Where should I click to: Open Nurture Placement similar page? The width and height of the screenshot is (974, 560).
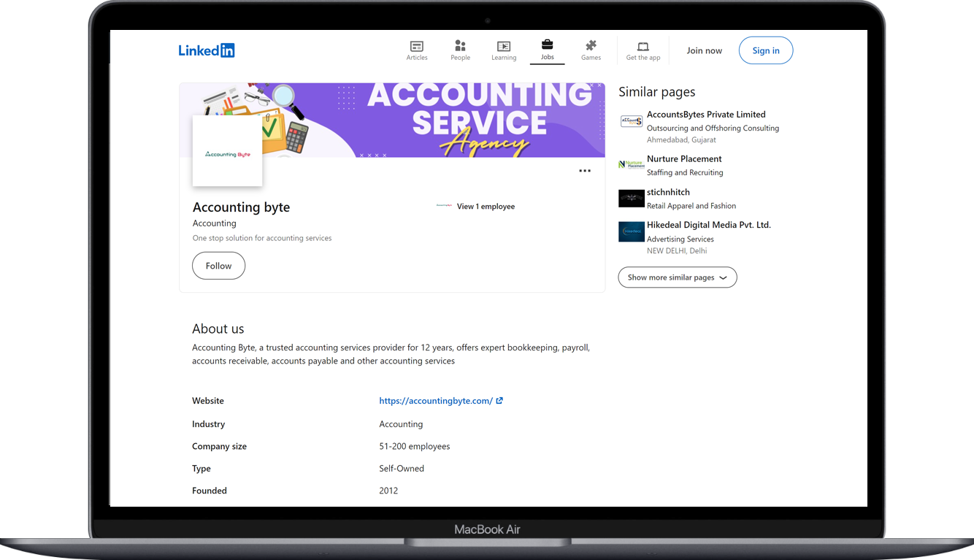point(684,159)
